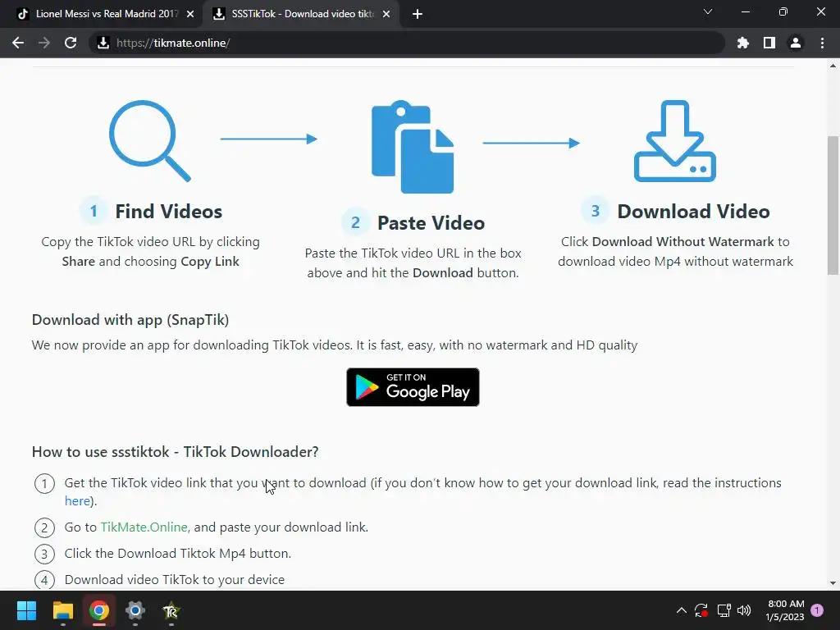Open the Extensions puzzle icon
The image size is (840, 630).
(x=743, y=43)
